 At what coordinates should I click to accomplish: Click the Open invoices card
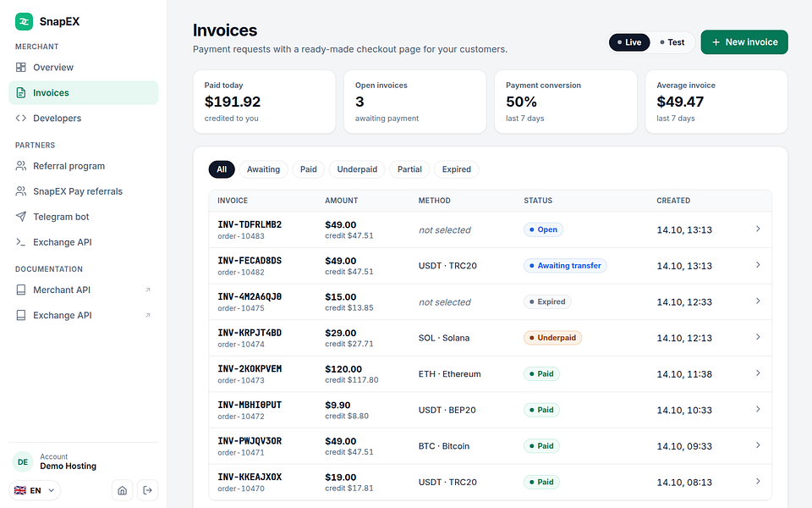click(414, 102)
